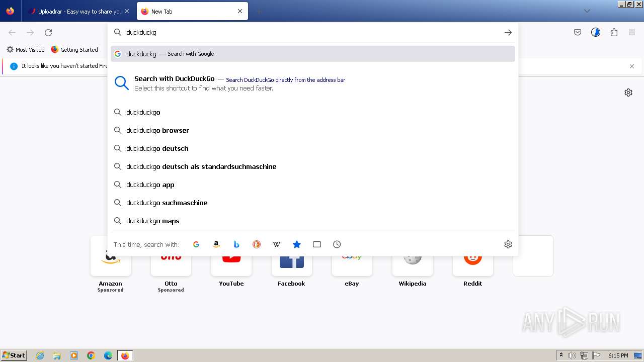Choose Search with DuckDuckGo shortcut
The height and width of the screenshot is (362, 644).
tap(313, 83)
